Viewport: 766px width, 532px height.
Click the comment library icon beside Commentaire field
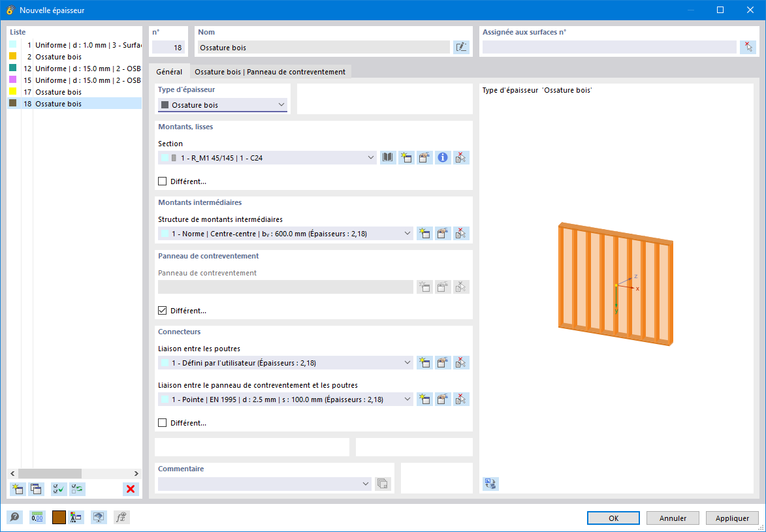coord(383,484)
